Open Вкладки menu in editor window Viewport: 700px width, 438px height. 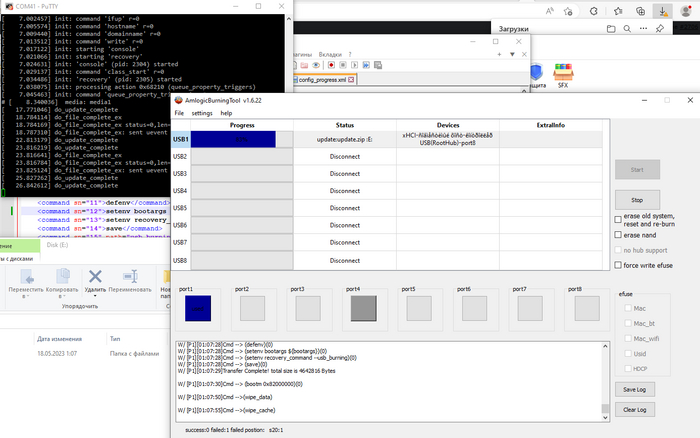click(x=330, y=54)
